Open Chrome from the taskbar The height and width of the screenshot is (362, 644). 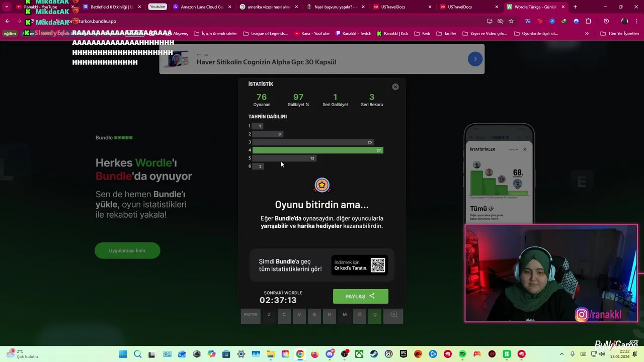300,354
